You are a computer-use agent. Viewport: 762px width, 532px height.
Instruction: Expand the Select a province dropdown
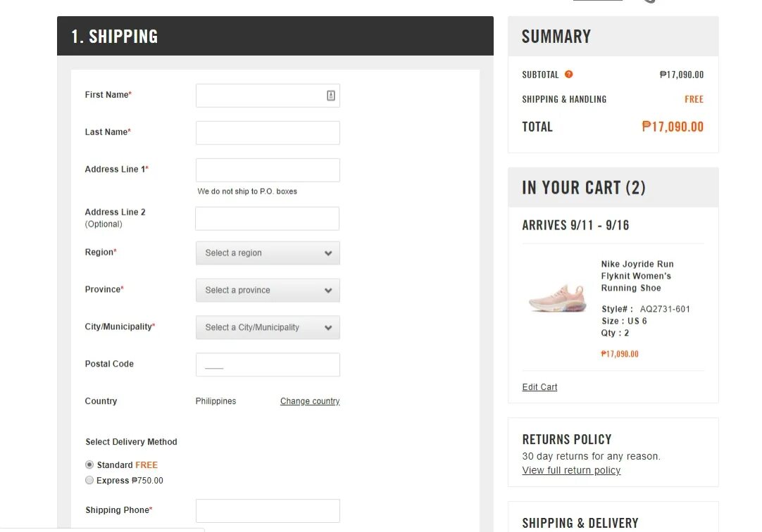(268, 291)
